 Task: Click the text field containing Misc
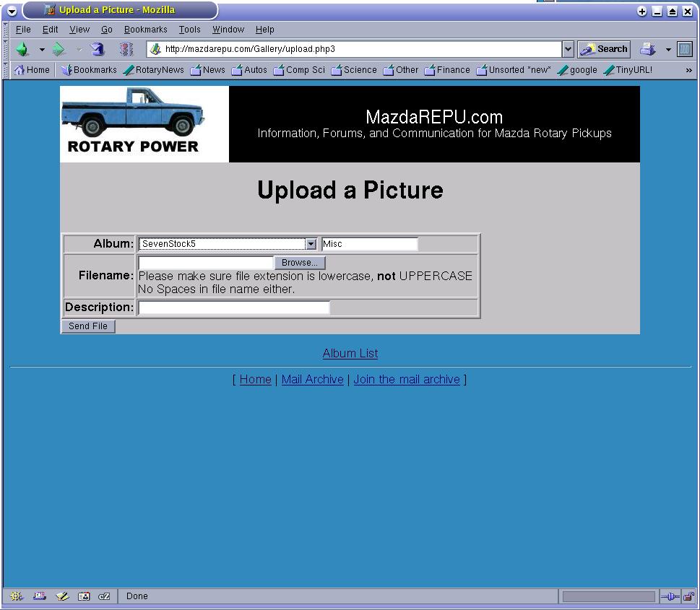coord(370,244)
